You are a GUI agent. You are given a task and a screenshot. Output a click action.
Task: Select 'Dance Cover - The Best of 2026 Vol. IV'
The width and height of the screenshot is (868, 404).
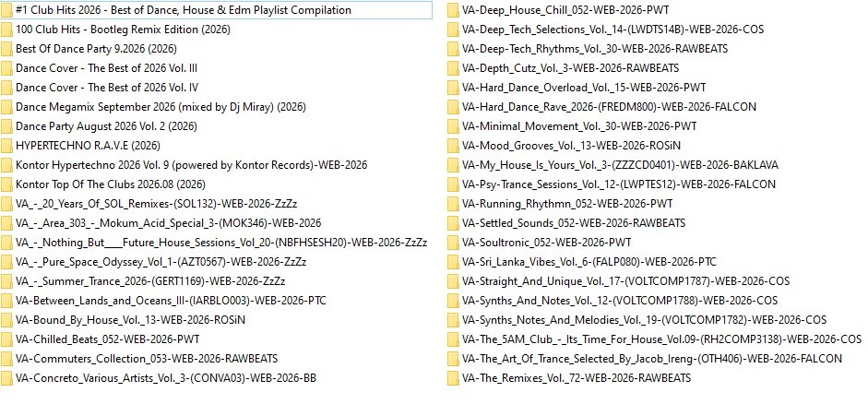pos(107,88)
